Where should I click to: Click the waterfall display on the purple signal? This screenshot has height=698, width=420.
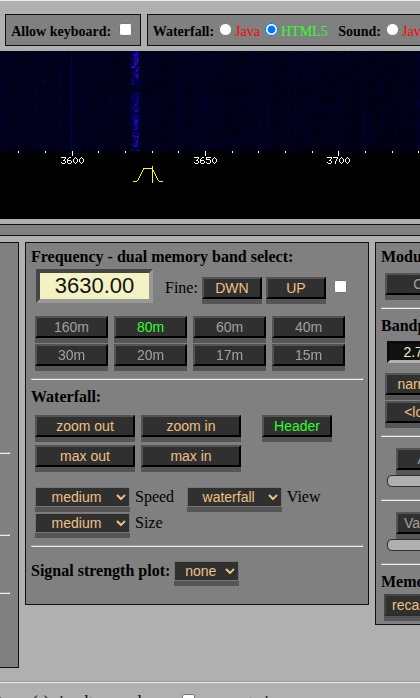tap(135, 100)
